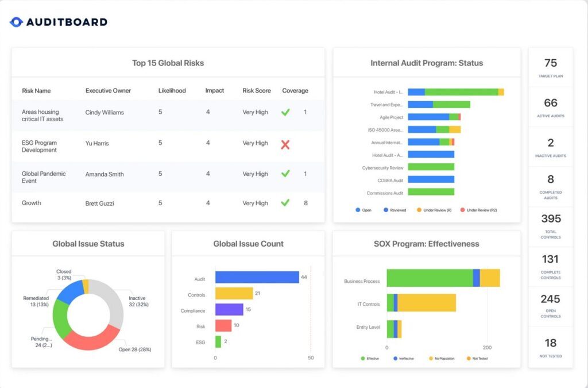Click the red X coverage icon for ESG Program Development
The width and height of the screenshot is (588, 388).
[285, 143]
